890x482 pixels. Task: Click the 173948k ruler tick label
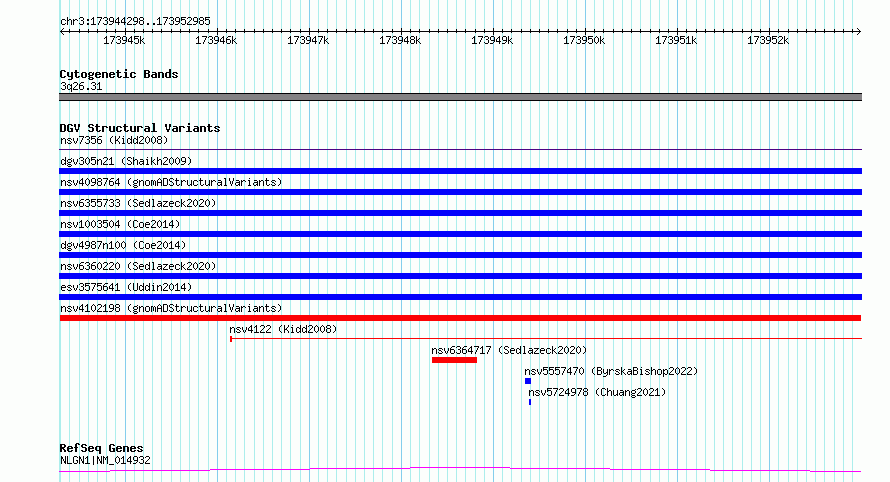tap(400, 40)
